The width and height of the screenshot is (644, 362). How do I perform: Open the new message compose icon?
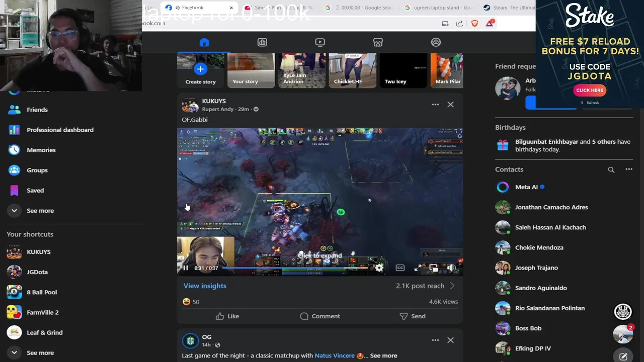pyautogui.click(x=623, y=356)
